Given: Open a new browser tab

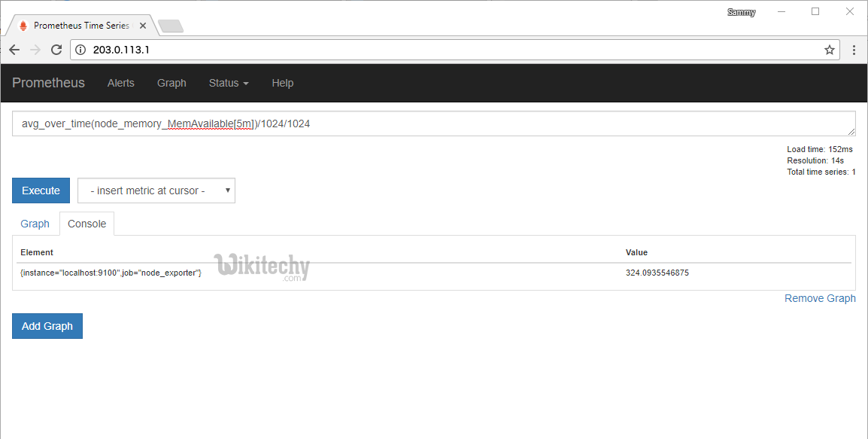Looking at the screenshot, I should (171, 26).
